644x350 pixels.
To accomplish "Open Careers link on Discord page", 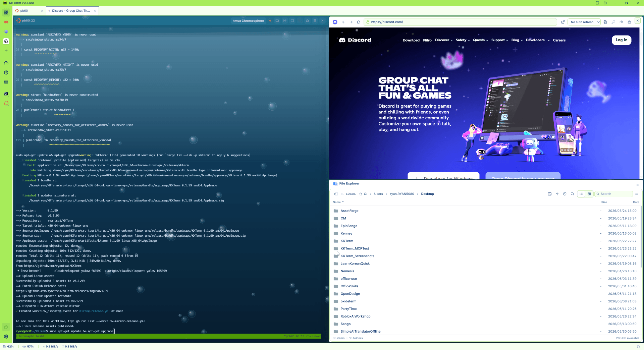I will pos(559,40).
